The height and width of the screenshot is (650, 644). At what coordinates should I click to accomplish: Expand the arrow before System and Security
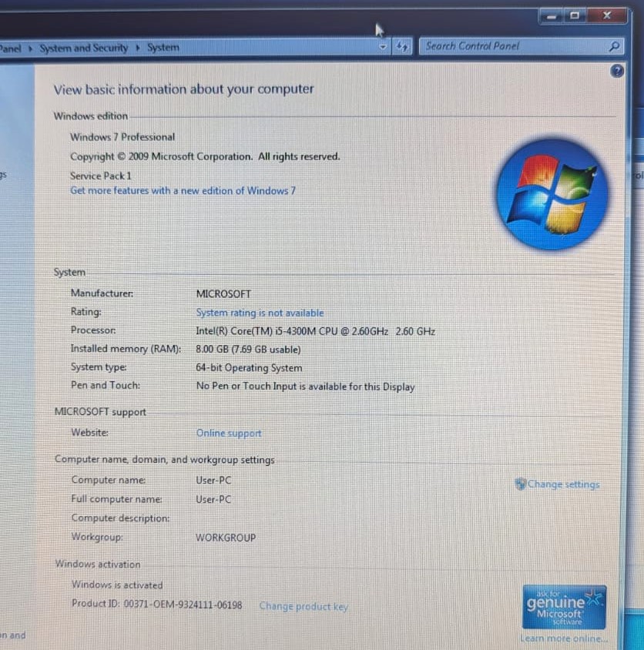(x=30, y=49)
